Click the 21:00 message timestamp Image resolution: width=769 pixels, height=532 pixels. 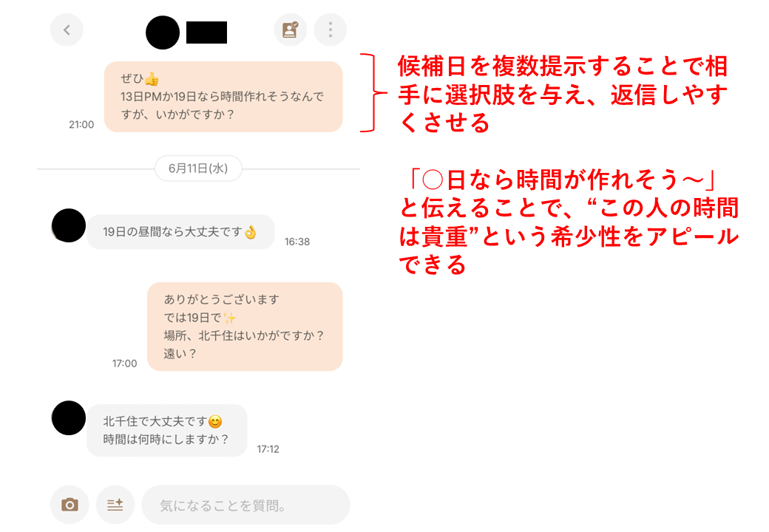point(81,124)
